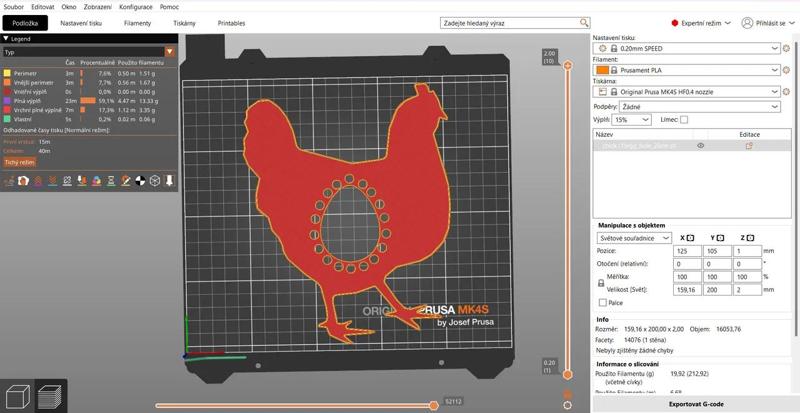Image resolution: width=800 pixels, height=413 pixels.
Task: Switch to the Printables tab
Action: point(231,23)
